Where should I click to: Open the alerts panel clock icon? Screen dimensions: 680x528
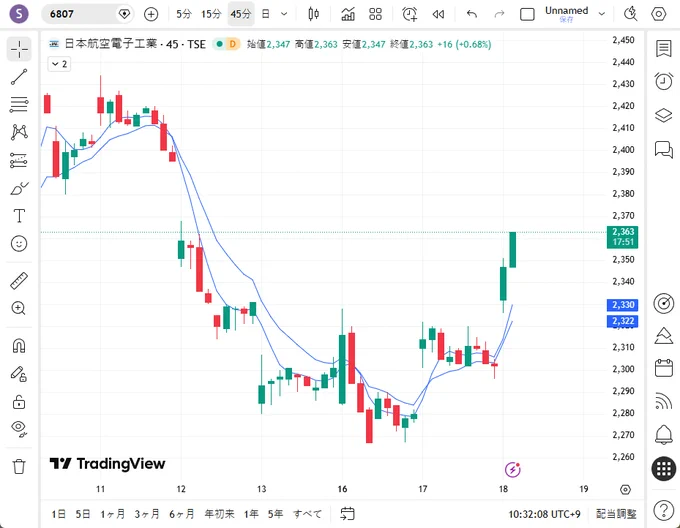(664, 81)
